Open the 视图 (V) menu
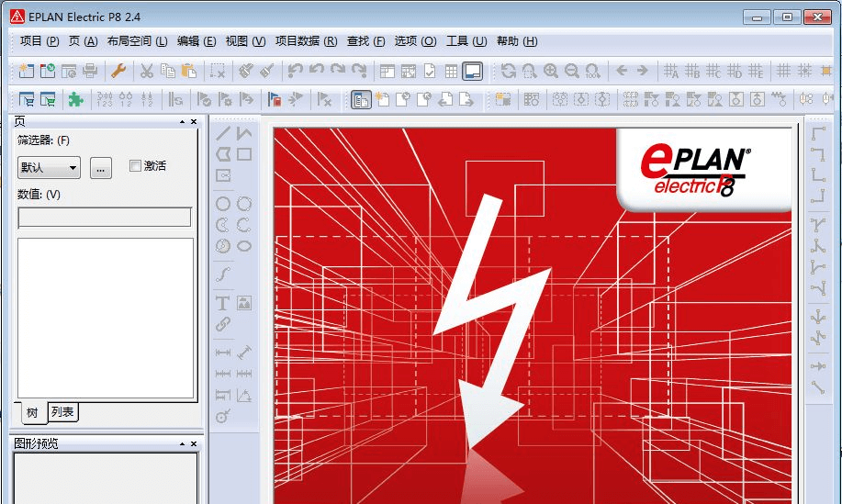The height and width of the screenshot is (504, 842). (245, 41)
